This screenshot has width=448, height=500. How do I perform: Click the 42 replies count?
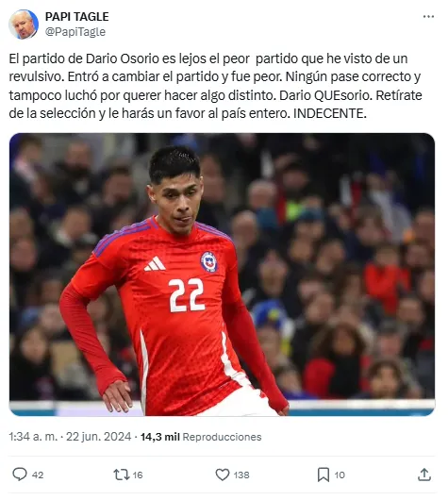38,475
